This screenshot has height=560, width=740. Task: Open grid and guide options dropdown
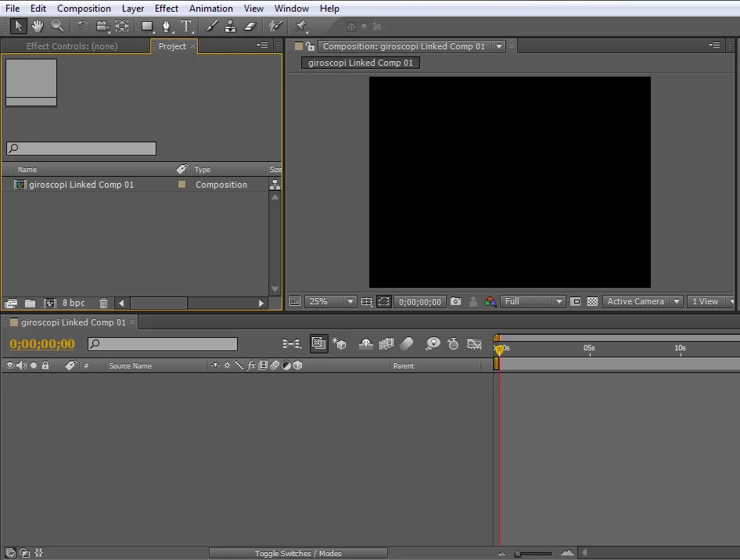tap(366, 301)
